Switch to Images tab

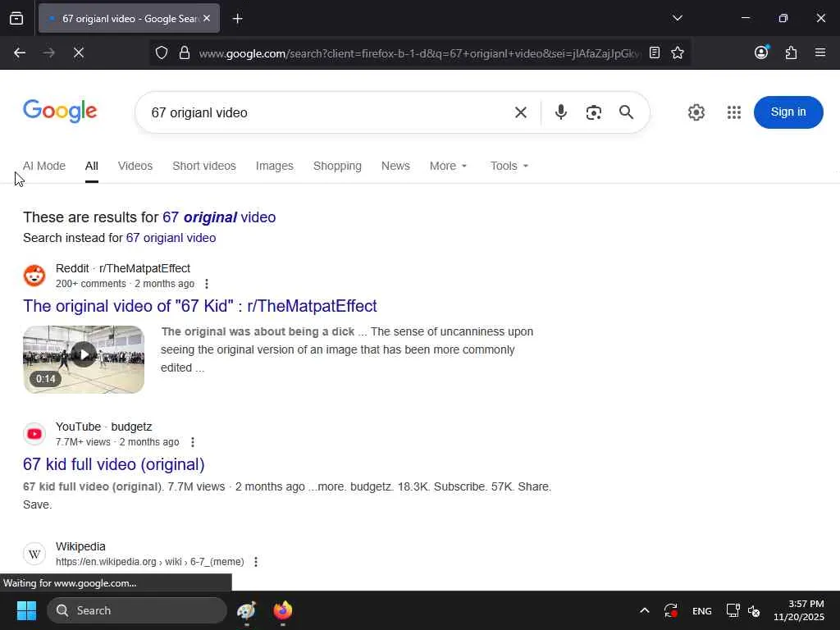[x=274, y=166]
